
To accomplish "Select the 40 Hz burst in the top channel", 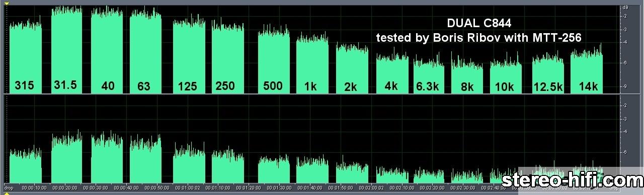I will 107,50.
